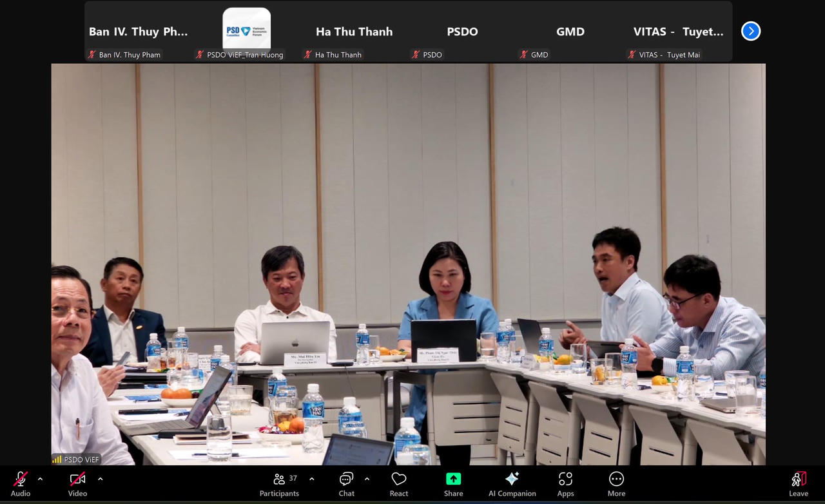Select the GMD participant tile
The image size is (825, 504).
tap(570, 31)
